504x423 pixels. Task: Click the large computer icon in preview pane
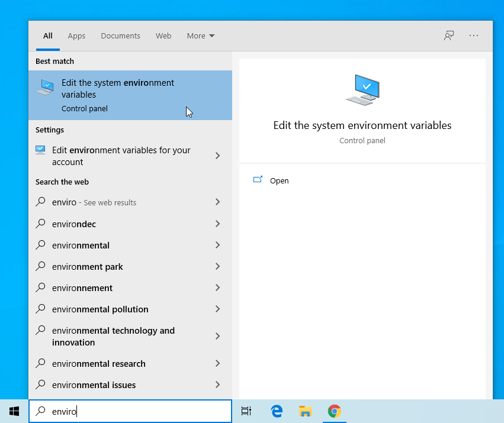pos(362,90)
